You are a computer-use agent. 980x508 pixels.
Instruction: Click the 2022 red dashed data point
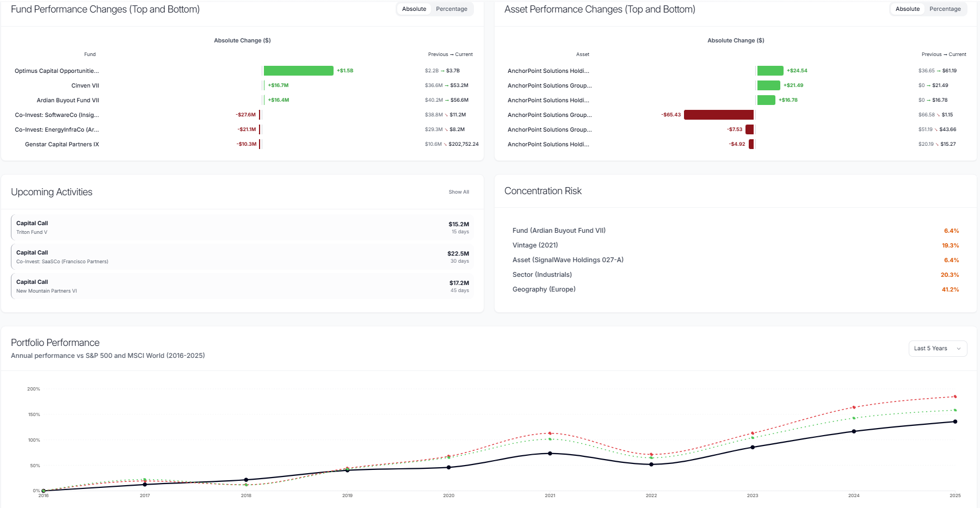pyautogui.click(x=651, y=454)
